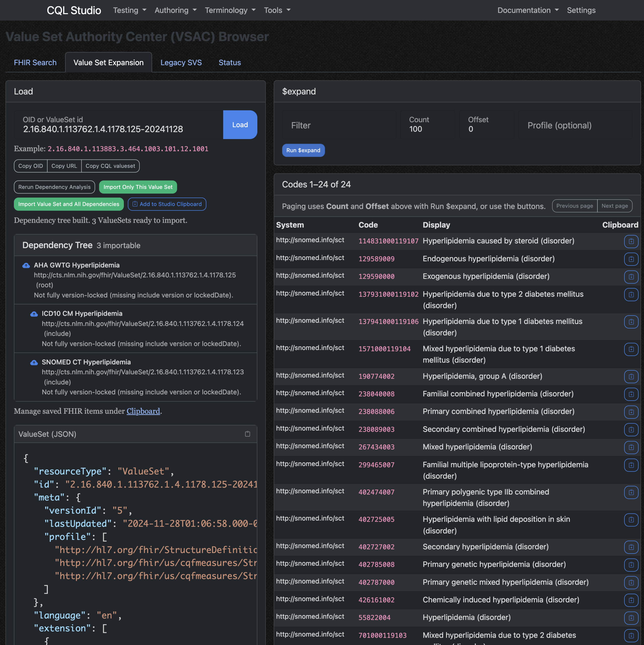
Task: Click code 129589009 in the table
Action: (x=376, y=259)
